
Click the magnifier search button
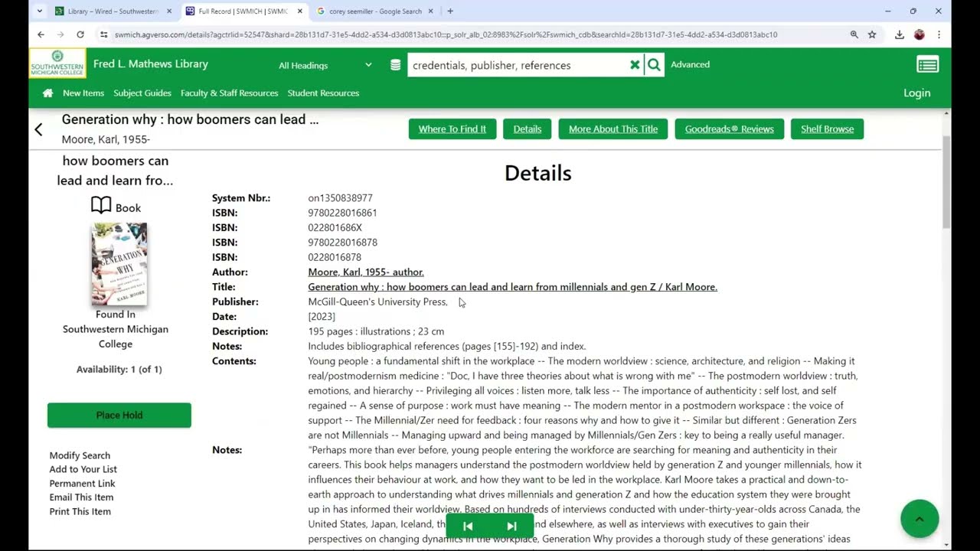pos(654,65)
